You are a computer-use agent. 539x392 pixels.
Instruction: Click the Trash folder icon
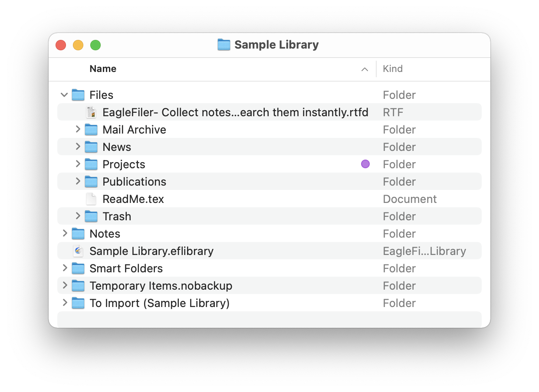click(91, 216)
